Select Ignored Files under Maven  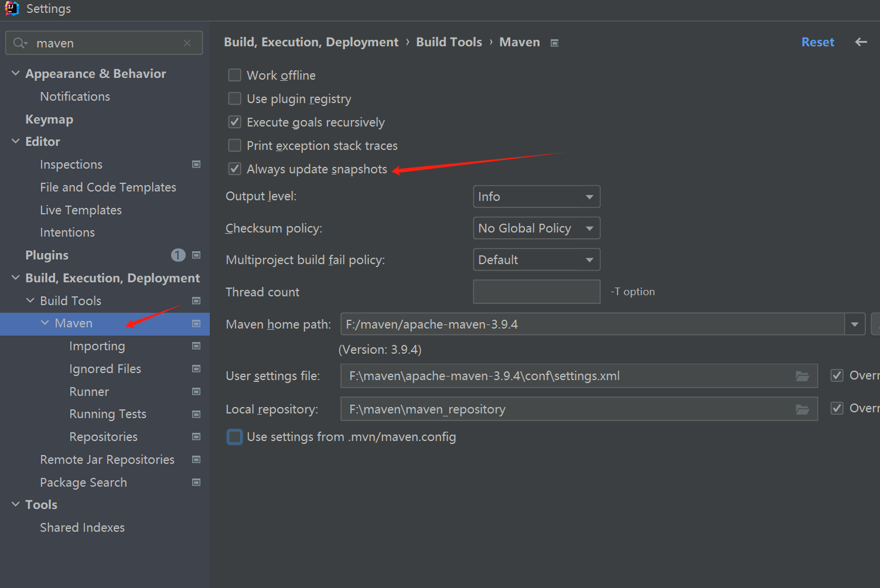click(x=105, y=369)
